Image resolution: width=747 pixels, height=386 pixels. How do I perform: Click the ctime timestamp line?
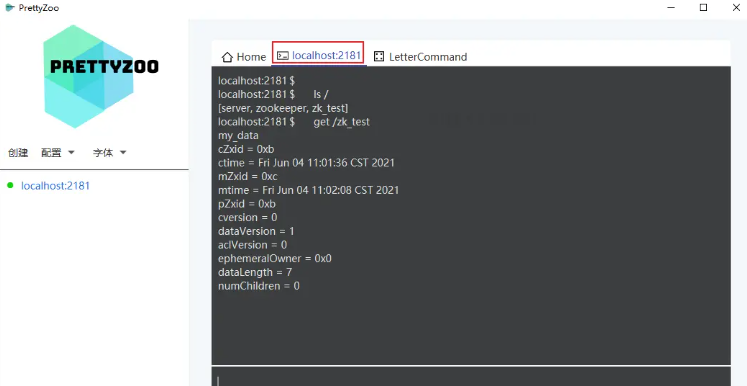pyautogui.click(x=306, y=163)
